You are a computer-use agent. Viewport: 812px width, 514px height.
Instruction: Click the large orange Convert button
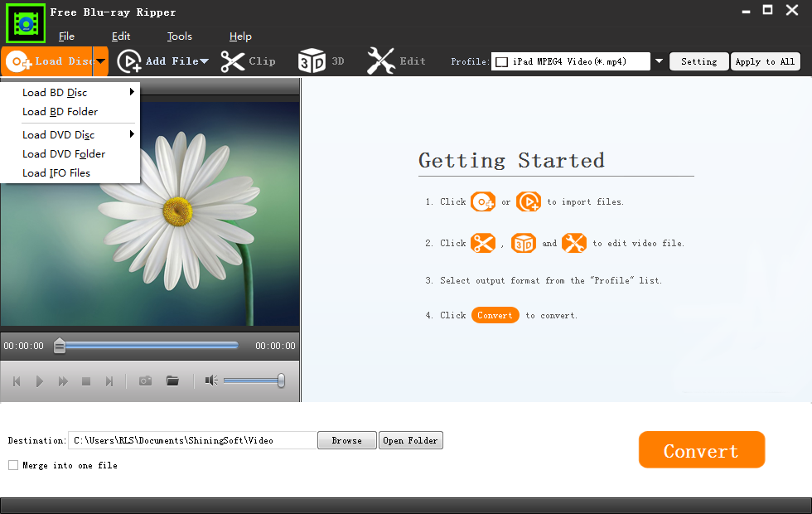click(701, 450)
